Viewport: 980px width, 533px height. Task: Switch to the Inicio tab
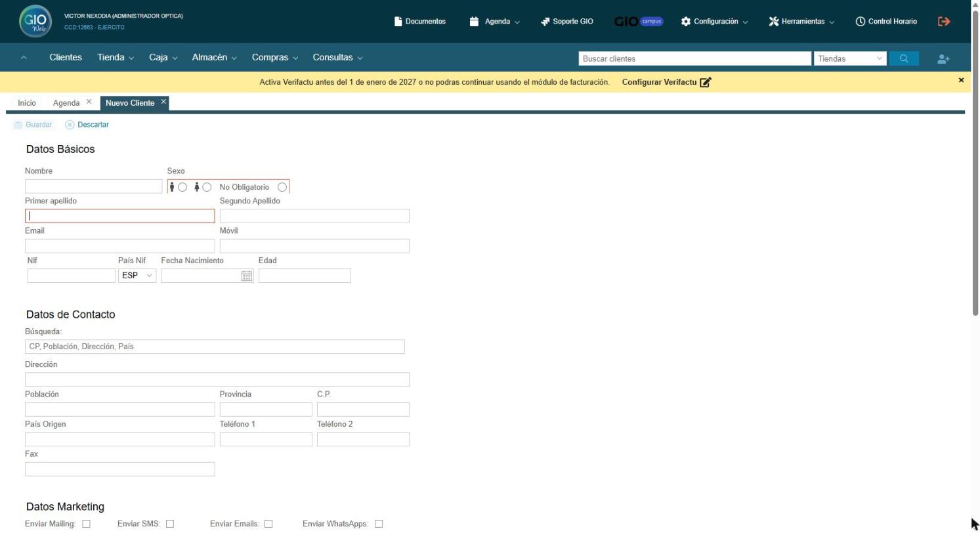click(27, 103)
